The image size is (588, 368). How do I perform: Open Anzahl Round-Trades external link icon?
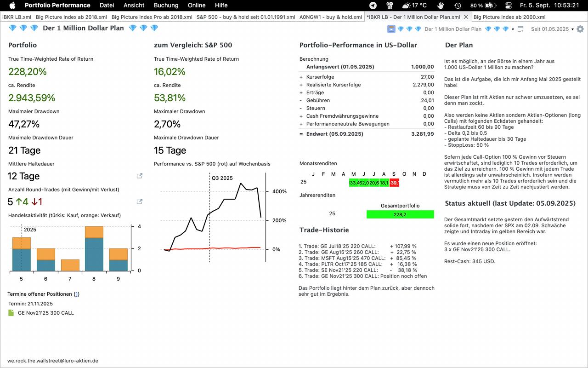click(x=140, y=201)
